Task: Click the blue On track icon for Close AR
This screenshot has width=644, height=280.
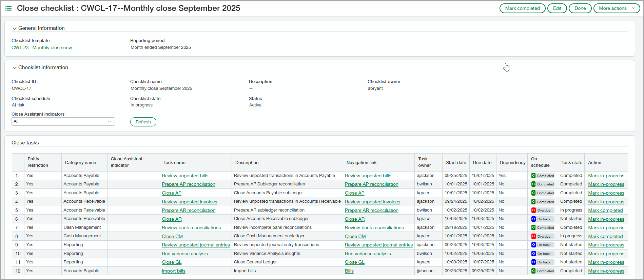Action: click(533, 219)
